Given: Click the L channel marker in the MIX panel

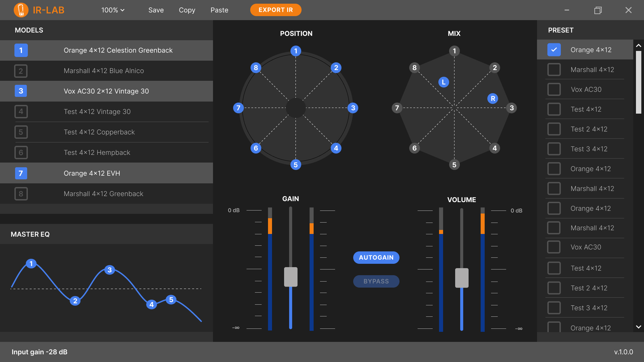Looking at the screenshot, I should point(443,82).
